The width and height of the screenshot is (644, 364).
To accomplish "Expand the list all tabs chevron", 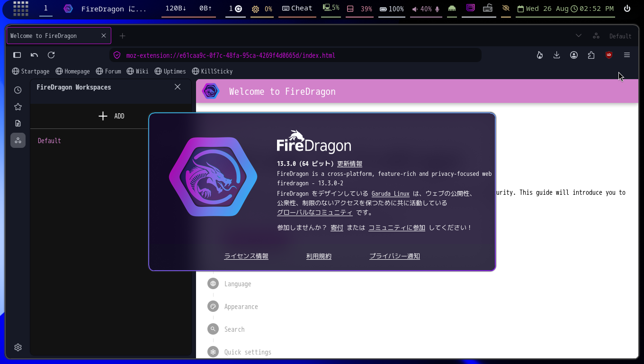I will 579,36.
